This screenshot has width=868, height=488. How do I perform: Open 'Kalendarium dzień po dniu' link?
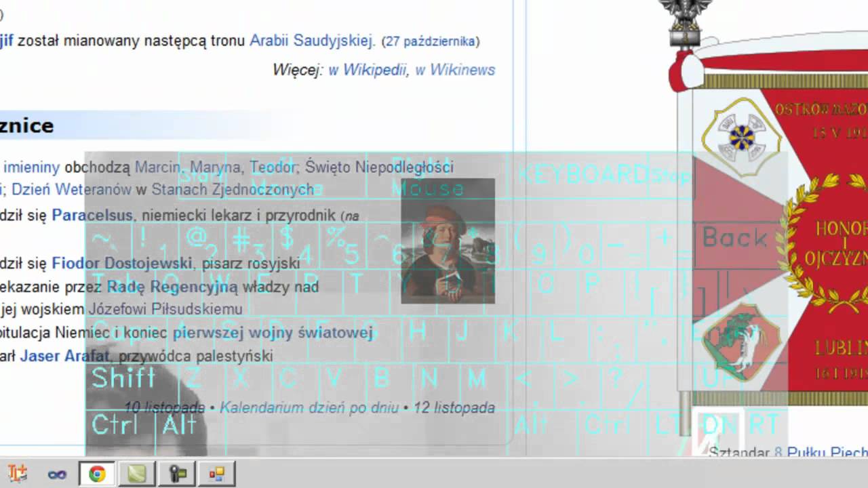click(x=309, y=408)
